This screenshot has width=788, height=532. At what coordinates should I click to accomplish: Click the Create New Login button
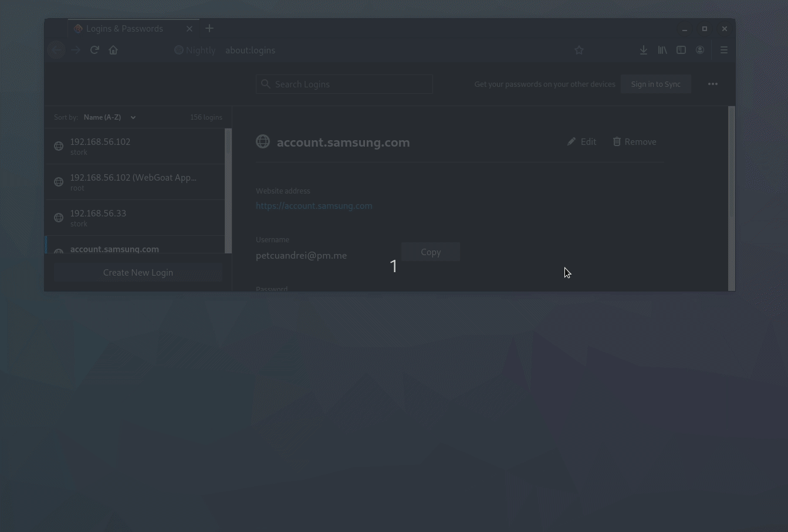pyautogui.click(x=138, y=272)
